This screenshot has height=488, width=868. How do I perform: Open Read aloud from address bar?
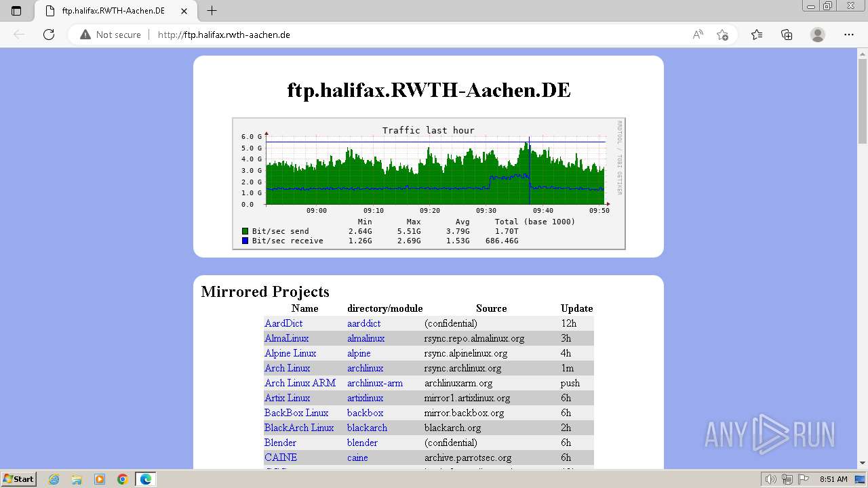(x=698, y=35)
